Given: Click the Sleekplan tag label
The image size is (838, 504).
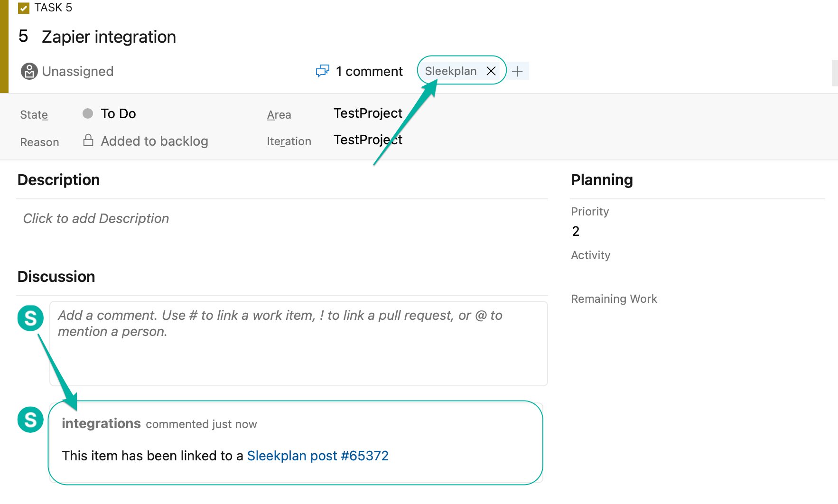Looking at the screenshot, I should pyautogui.click(x=451, y=71).
